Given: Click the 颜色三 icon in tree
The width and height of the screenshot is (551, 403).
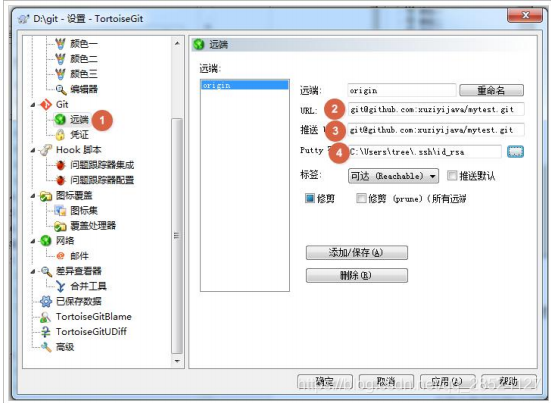Looking at the screenshot, I should click(x=60, y=74).
